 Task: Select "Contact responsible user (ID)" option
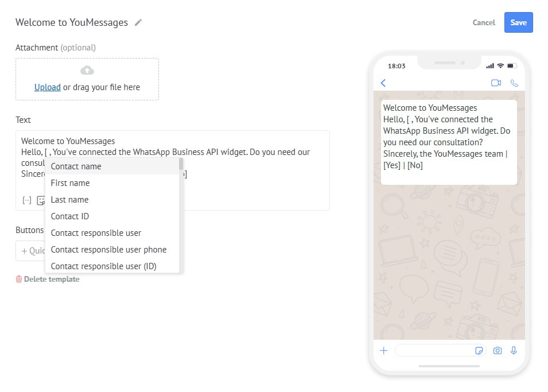pyautogui.click(x=103, y=266)
